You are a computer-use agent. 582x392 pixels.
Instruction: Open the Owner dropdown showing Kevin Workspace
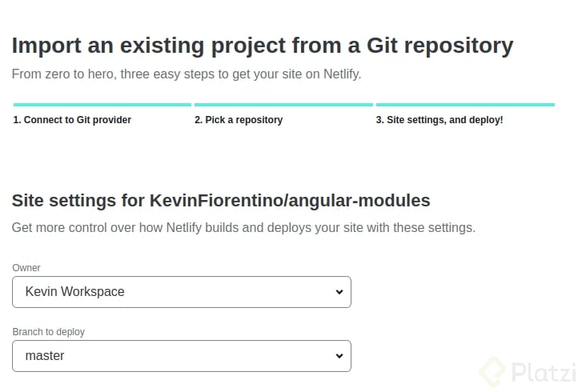coord(182,292)
